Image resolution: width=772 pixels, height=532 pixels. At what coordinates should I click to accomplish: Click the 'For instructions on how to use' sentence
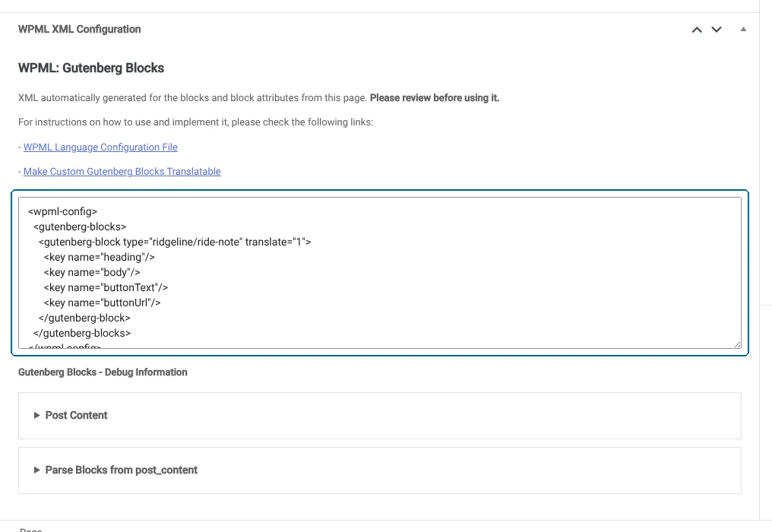click(195, 122)
